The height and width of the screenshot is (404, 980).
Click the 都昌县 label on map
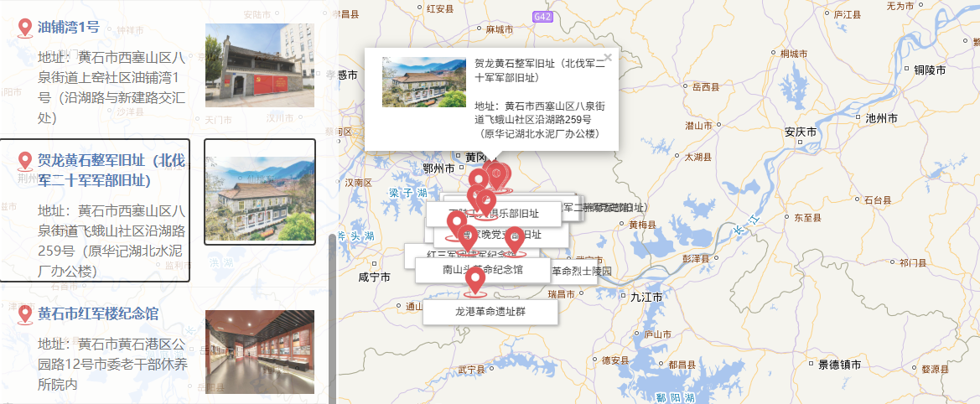682,364
